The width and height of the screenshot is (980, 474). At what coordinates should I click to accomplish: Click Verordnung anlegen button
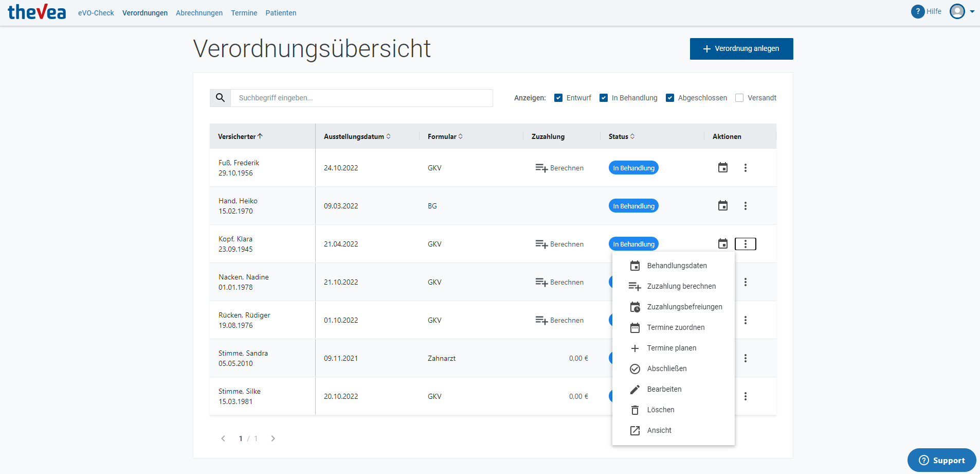point(741,49)
